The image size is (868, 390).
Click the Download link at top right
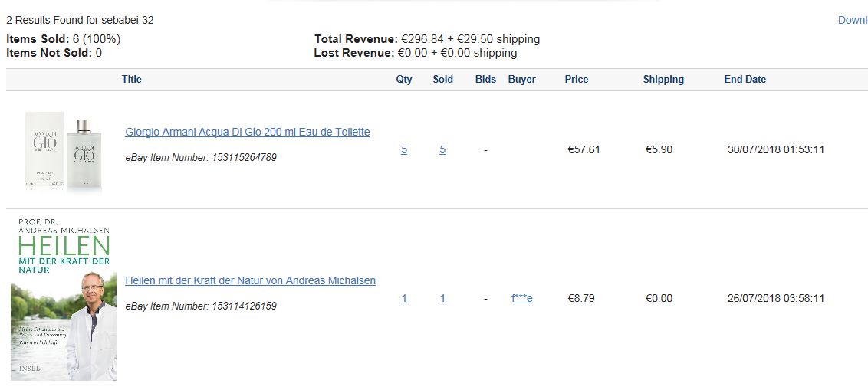click(853, 20)
